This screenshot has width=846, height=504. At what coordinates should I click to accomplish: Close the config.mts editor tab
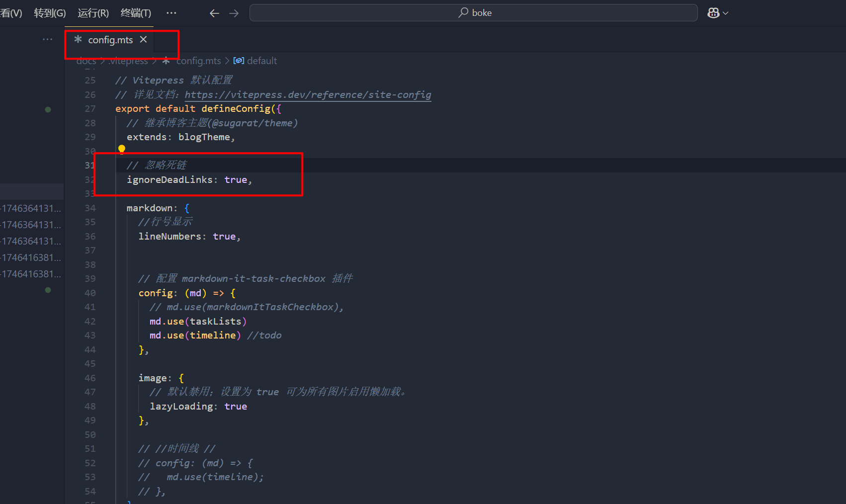pyautogui.click(x=144, y=40)
